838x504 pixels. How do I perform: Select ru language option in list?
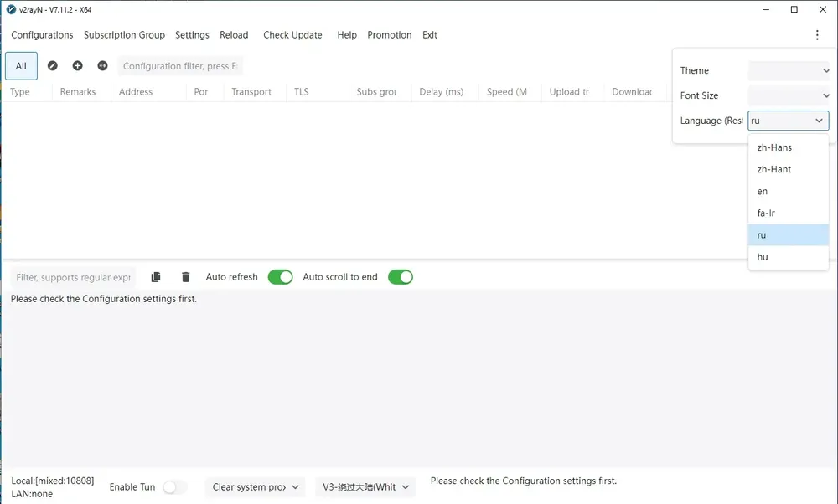click(x=789, y=235)
